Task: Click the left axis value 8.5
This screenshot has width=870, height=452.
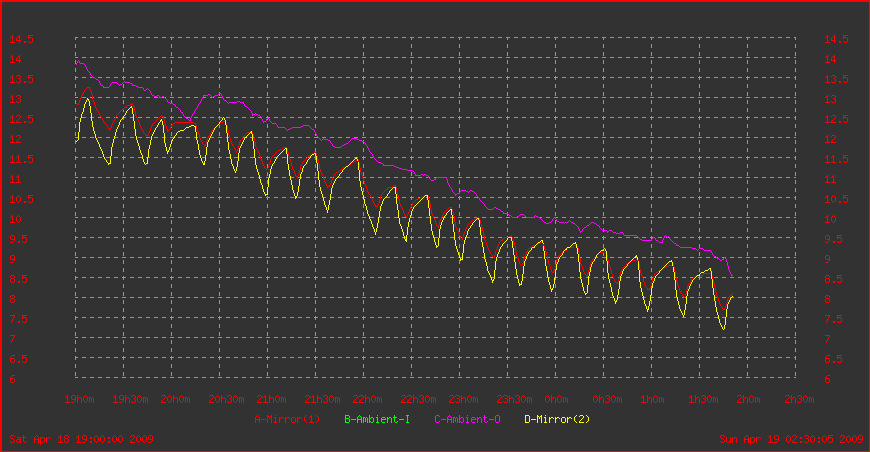Action: tap(18, 279)
